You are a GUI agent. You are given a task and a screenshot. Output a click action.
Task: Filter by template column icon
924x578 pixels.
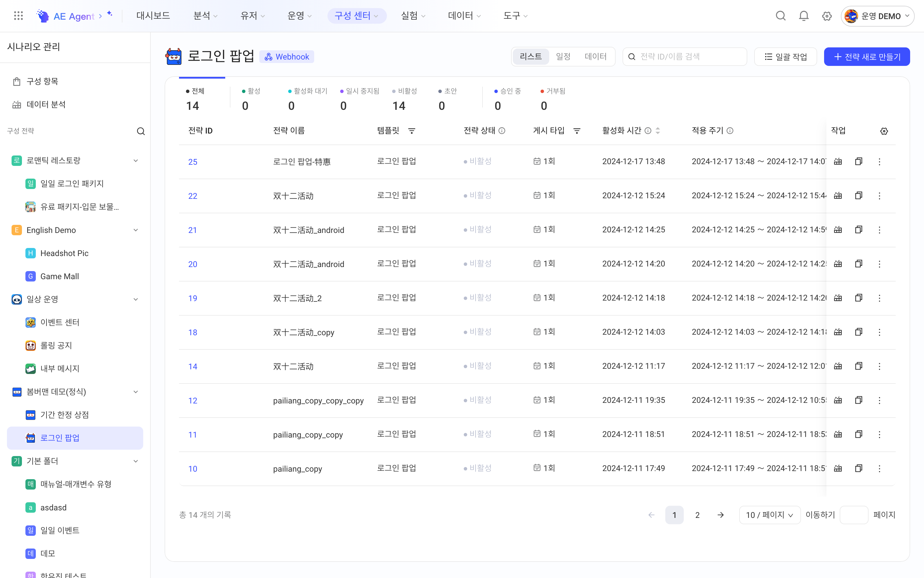[x=411, y=131]
